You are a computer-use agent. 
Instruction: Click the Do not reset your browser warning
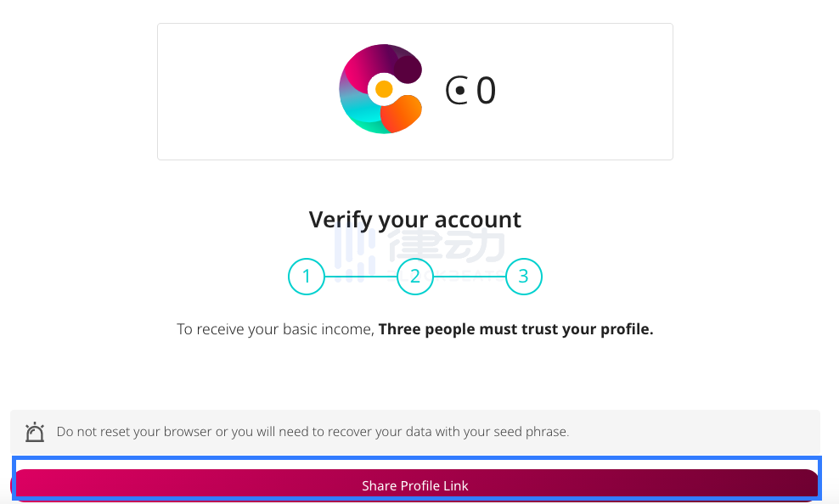click(x=313, y=432)
